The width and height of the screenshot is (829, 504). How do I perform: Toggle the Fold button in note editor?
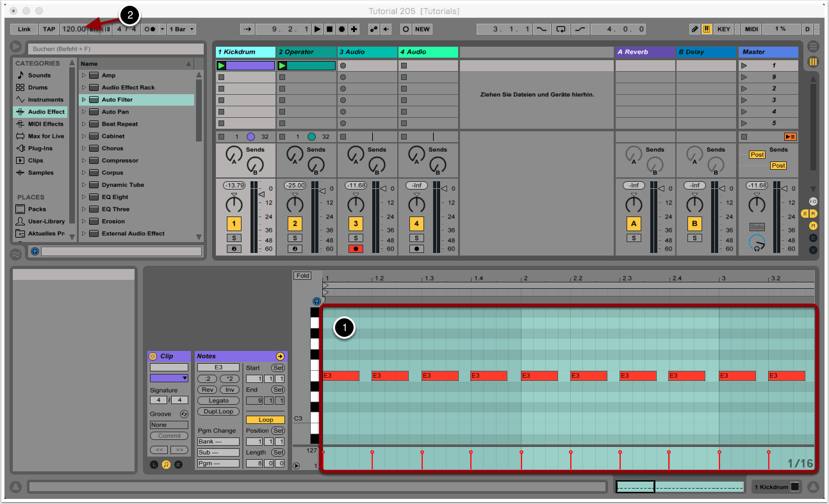pyautogui.click(x=302, y=275)
